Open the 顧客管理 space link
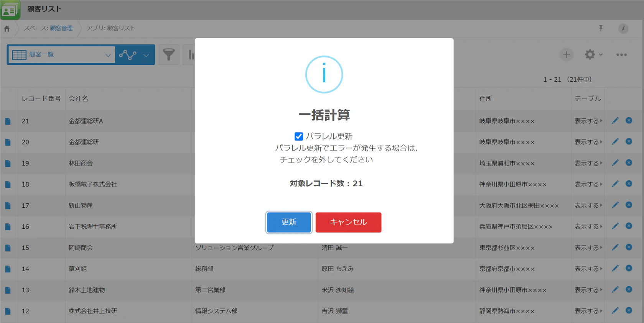This screenshot has width=644, height=323. [61, 28]
